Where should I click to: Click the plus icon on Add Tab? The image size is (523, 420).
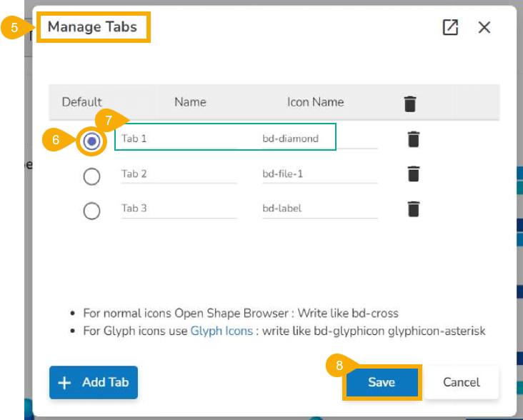[65, 383]
